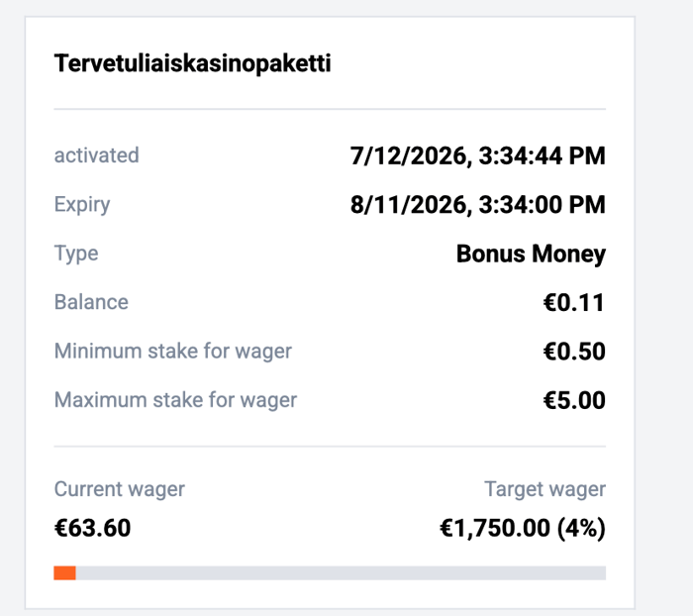
Task: Click the maximum stake value €5.00
Action: click(573, 400)
